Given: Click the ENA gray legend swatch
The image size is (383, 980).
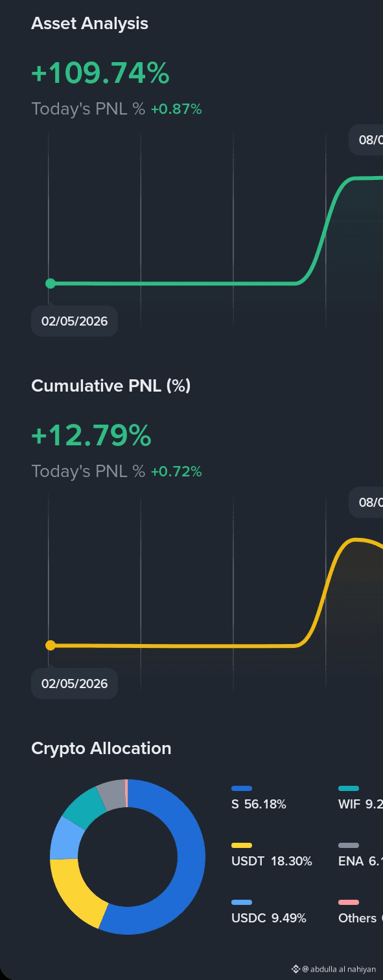Looking at the screenshot, I should point(349,845).
